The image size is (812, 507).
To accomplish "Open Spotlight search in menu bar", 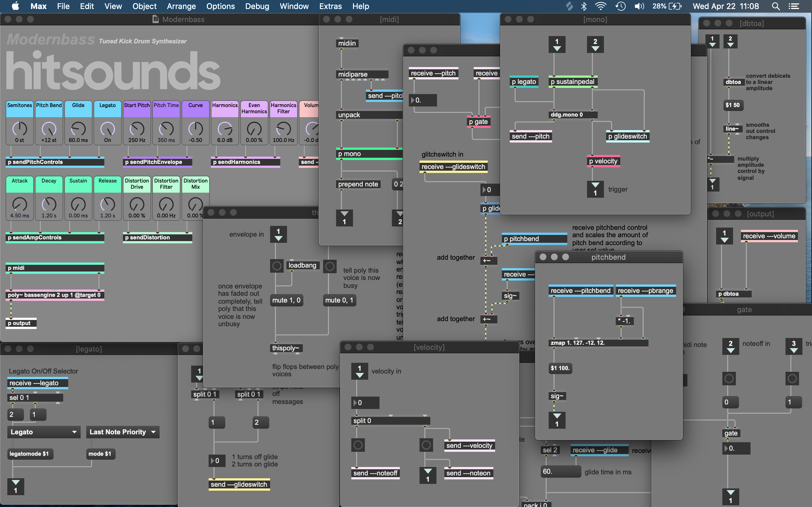I will pos(776,6).
